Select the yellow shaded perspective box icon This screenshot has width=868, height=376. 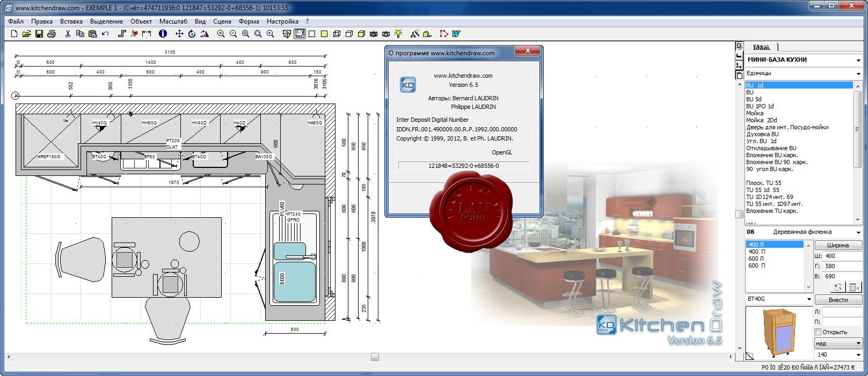click(x=361, y=34)
